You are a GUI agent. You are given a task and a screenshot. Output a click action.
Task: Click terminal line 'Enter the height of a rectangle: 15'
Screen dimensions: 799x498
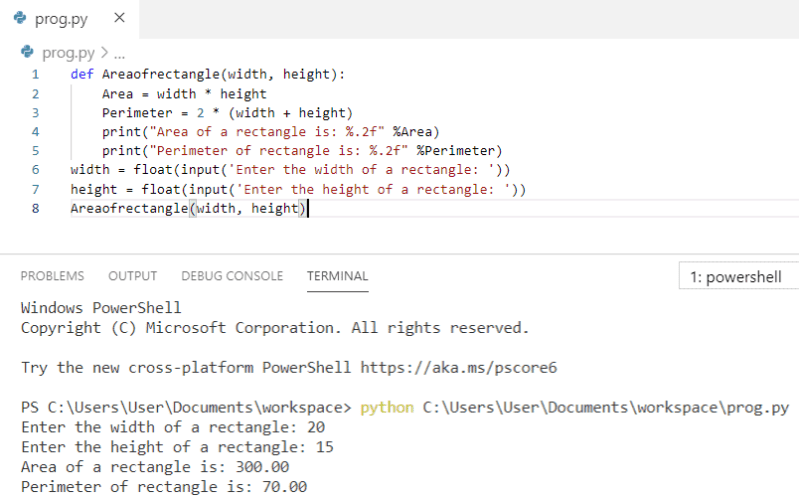tap(177, 448)
